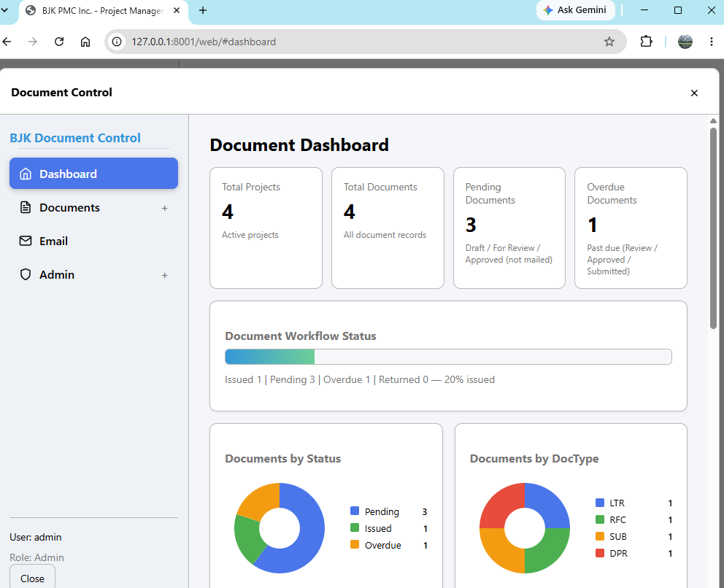Screen dimensions: 724x588
Task: Open a new tab with the plus button
Action: point(203,10)
